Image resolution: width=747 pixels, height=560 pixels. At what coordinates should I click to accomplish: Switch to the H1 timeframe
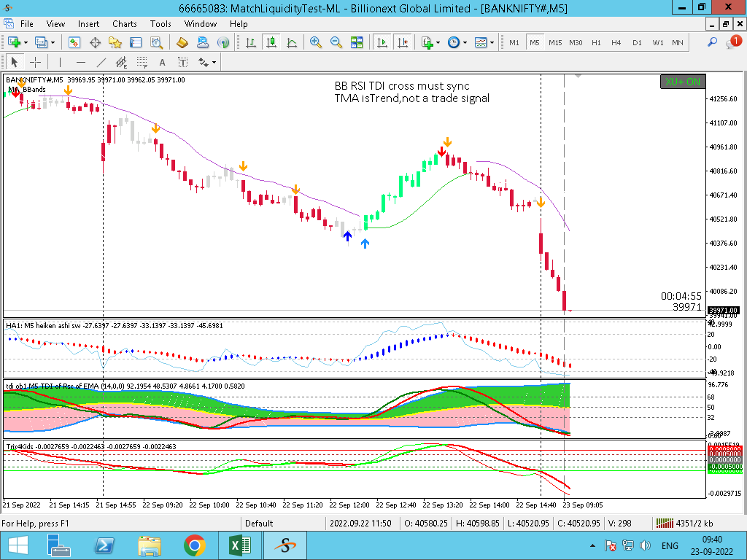596,42
